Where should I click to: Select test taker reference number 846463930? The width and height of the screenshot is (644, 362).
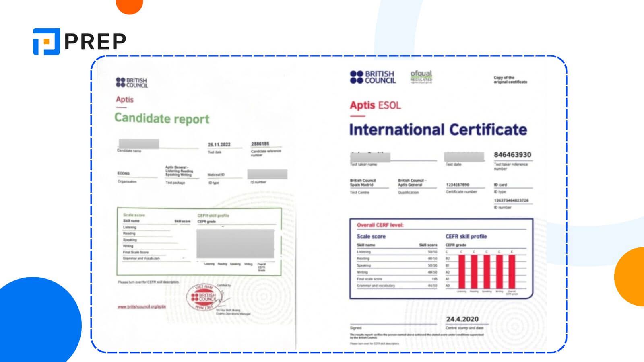tap(512, 155)
